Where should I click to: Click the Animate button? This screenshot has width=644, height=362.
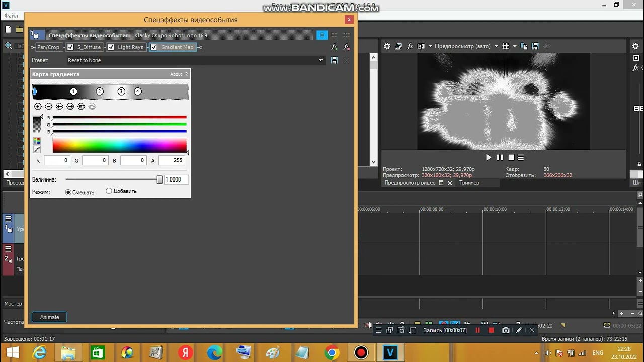pos(49,317)
